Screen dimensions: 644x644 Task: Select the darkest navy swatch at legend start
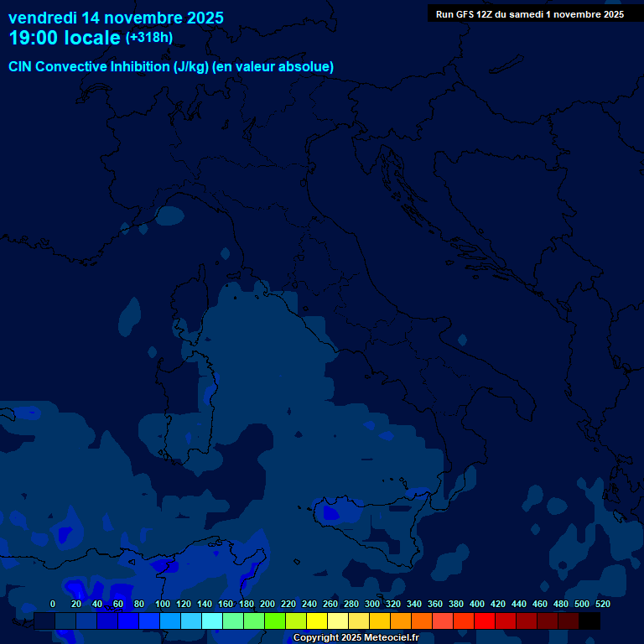44,621
